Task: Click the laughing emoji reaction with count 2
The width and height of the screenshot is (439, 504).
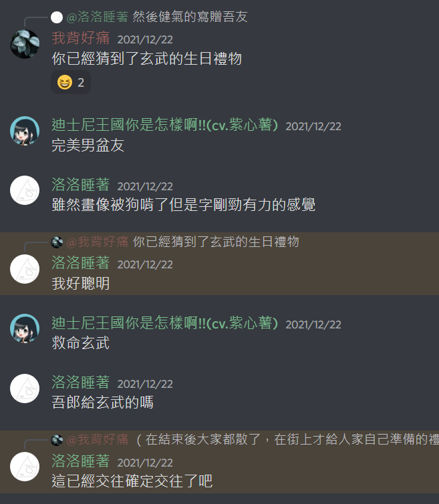Action: click(x=71, y=83)
